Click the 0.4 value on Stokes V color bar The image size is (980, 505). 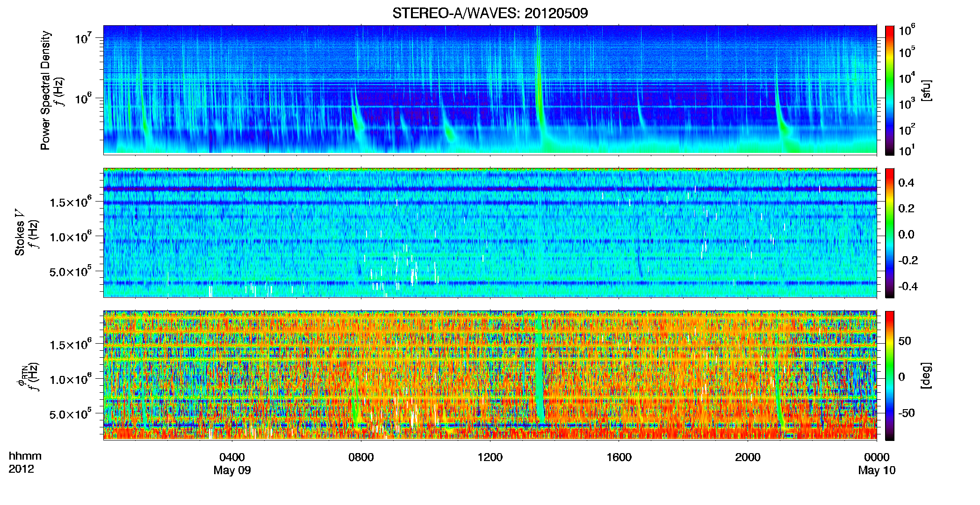(906, 182)
